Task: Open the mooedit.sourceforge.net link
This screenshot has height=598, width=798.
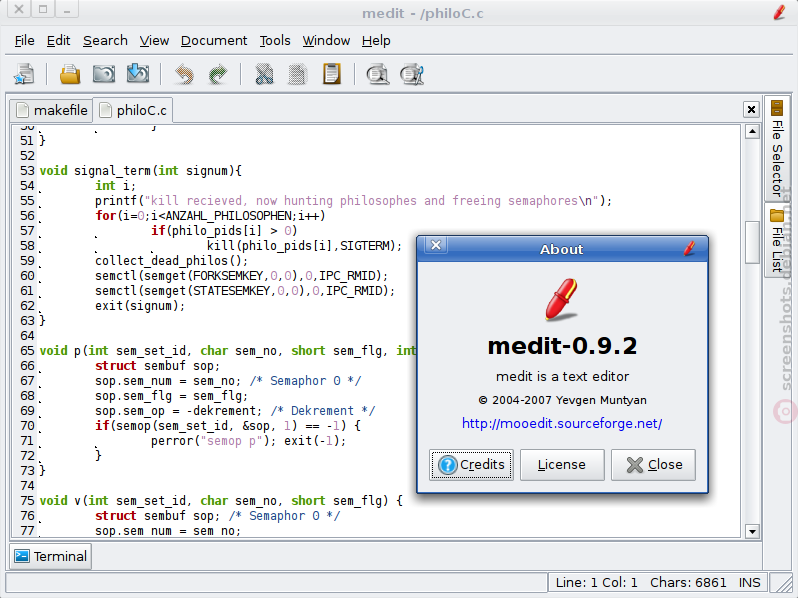Action: tap(562, 423)
